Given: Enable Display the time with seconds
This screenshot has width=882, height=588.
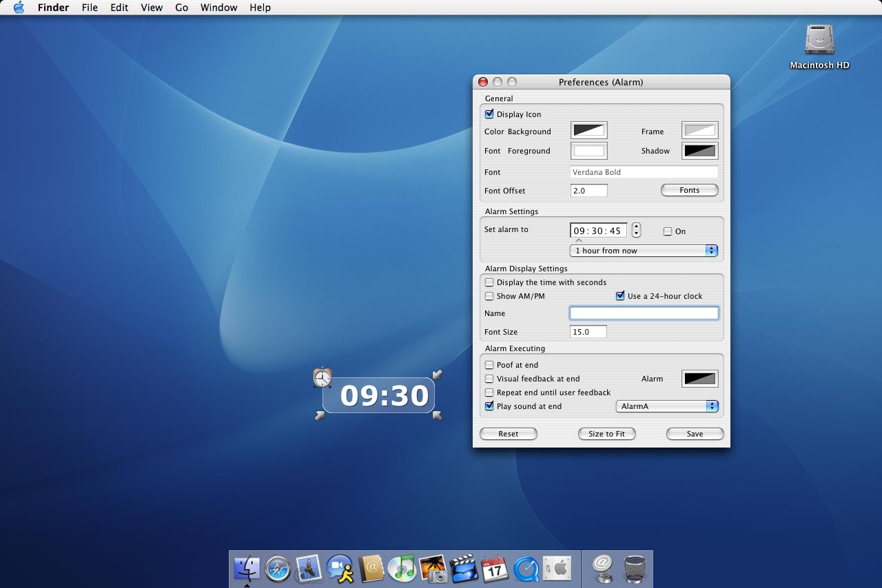Looking at the screenshot, I should pos(489,282).
